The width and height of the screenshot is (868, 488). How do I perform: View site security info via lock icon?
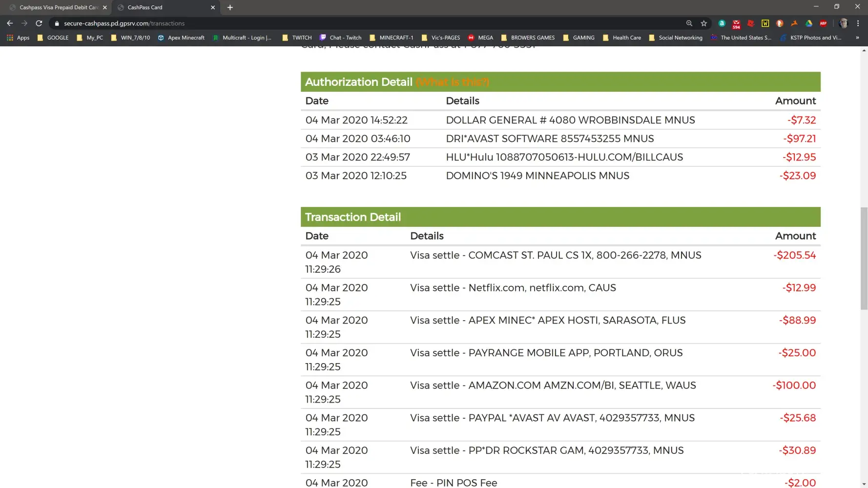click(57, 23)
